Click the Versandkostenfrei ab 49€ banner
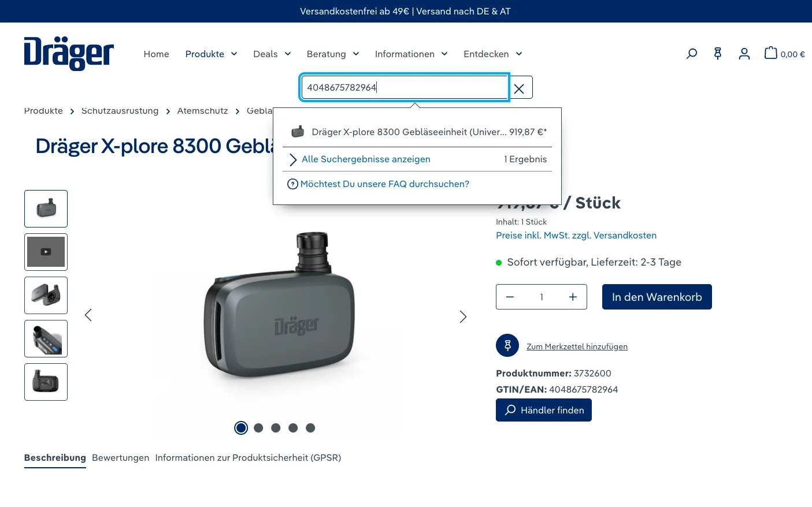 405,12
